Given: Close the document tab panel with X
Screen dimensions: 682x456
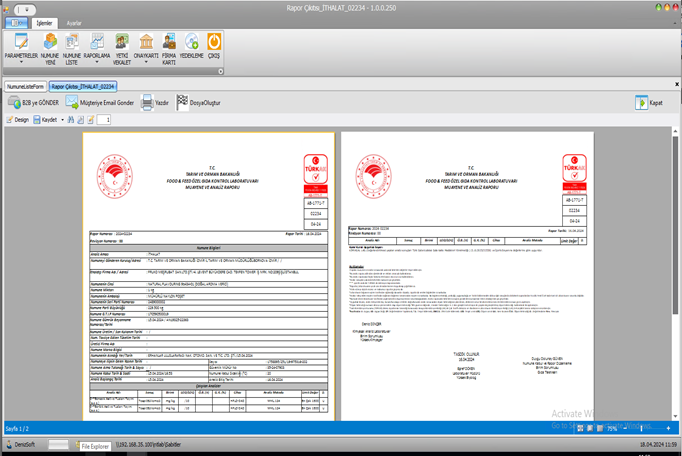Looking at the screenshot, I should tap(677, 84).
